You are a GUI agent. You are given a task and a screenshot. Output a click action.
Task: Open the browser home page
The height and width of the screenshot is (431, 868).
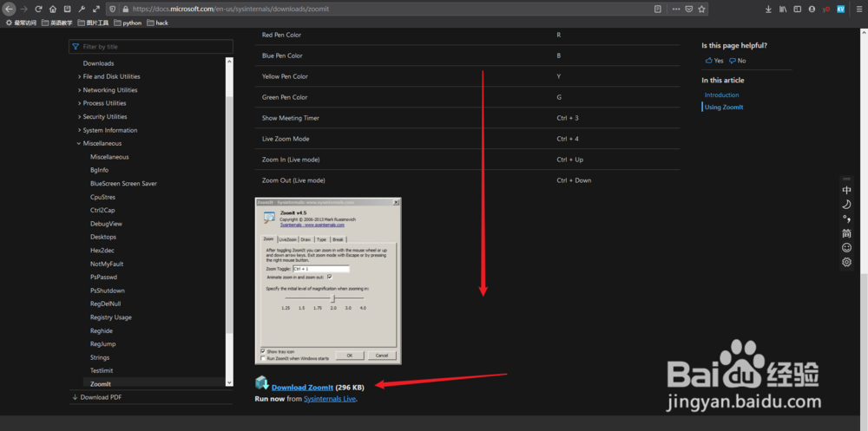click(x=53, y=9)
